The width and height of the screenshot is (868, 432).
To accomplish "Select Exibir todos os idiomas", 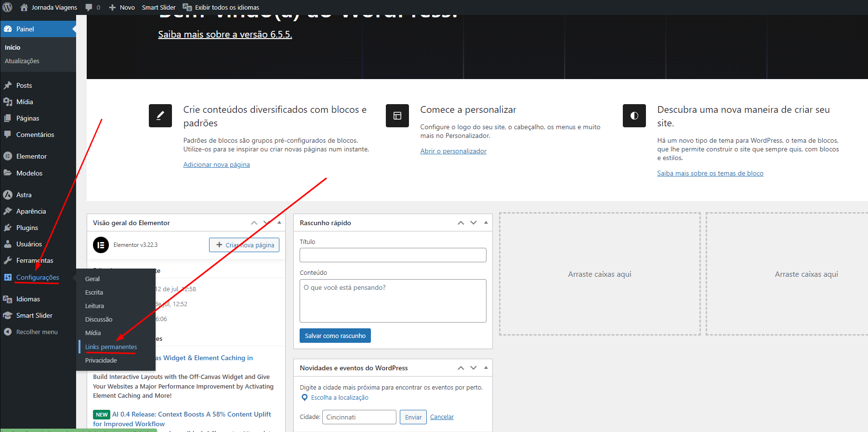I will click(x=221, y=7).
